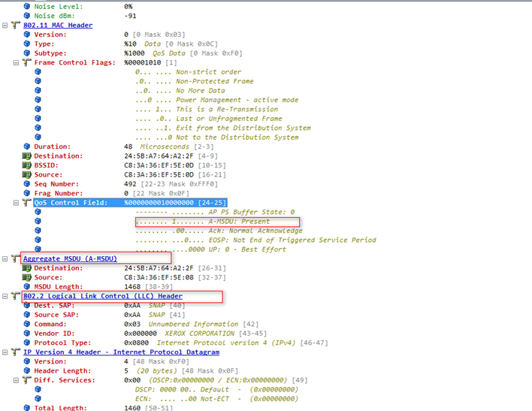Click the icon beside Re-Transmission flag
532x411 pixels.
pyautogui.click(x=38, y=109)
